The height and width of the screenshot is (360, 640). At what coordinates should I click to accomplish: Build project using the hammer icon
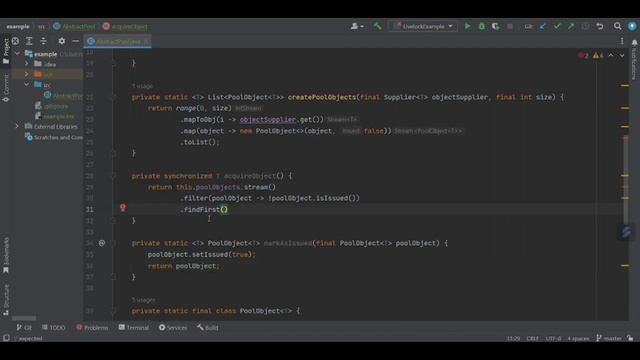378,26
